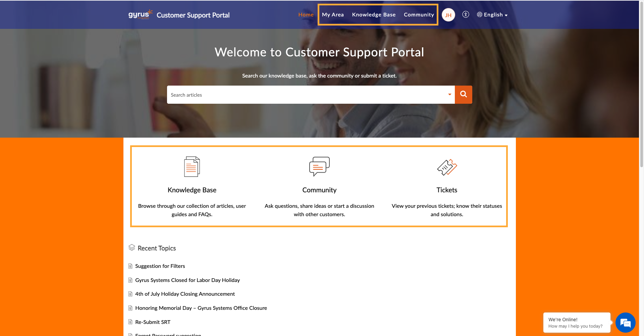Open the accessibility options icon
Viewport: 644px width, 336px height.
tap(466, 14)
